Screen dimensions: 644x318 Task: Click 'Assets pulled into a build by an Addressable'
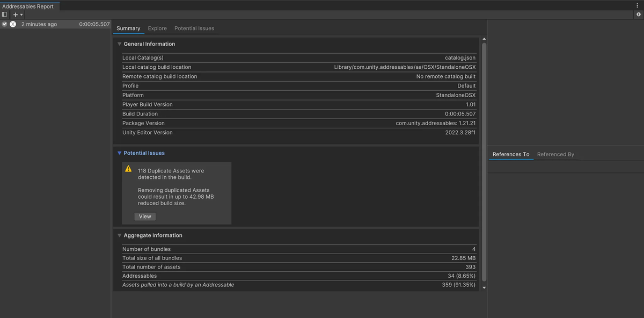pos(178,285)
